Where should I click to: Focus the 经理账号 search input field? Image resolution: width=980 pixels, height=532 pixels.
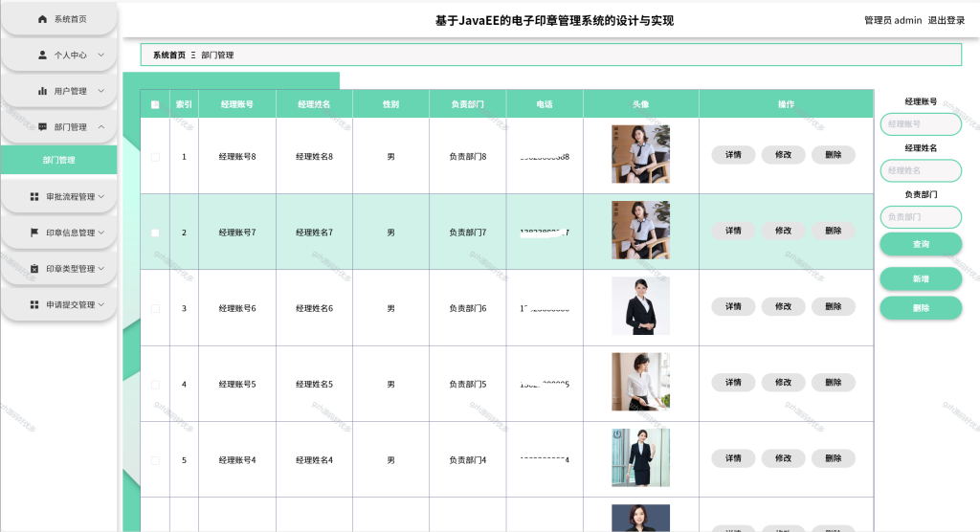[x=921, y=124]
